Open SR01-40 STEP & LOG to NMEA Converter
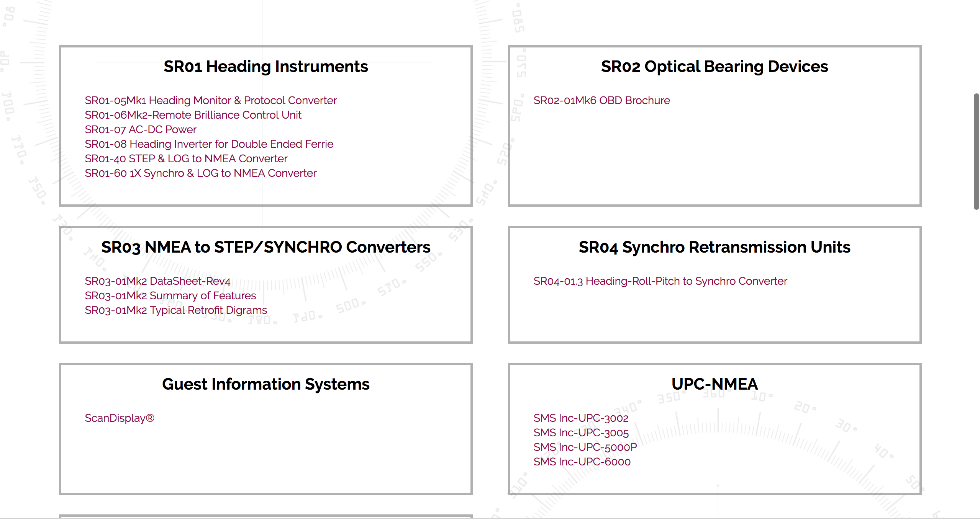The height and width of the screenshot is (519, 980). (x=186, y=158)
